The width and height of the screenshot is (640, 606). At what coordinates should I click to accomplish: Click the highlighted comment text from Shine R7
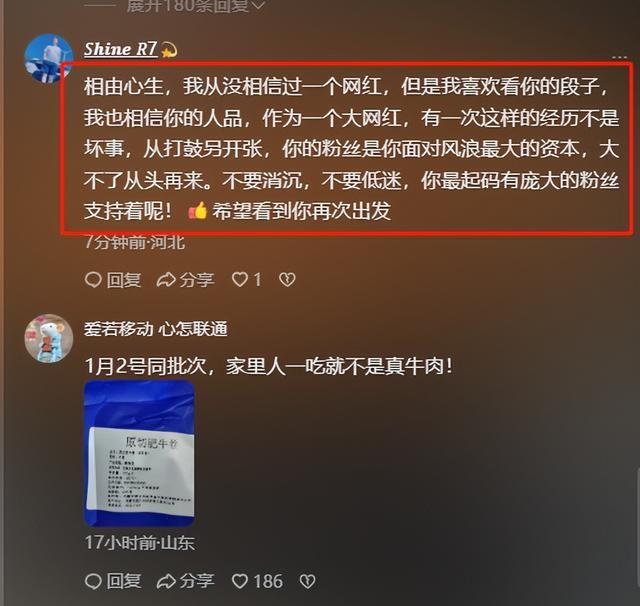(x=351, y=149)
